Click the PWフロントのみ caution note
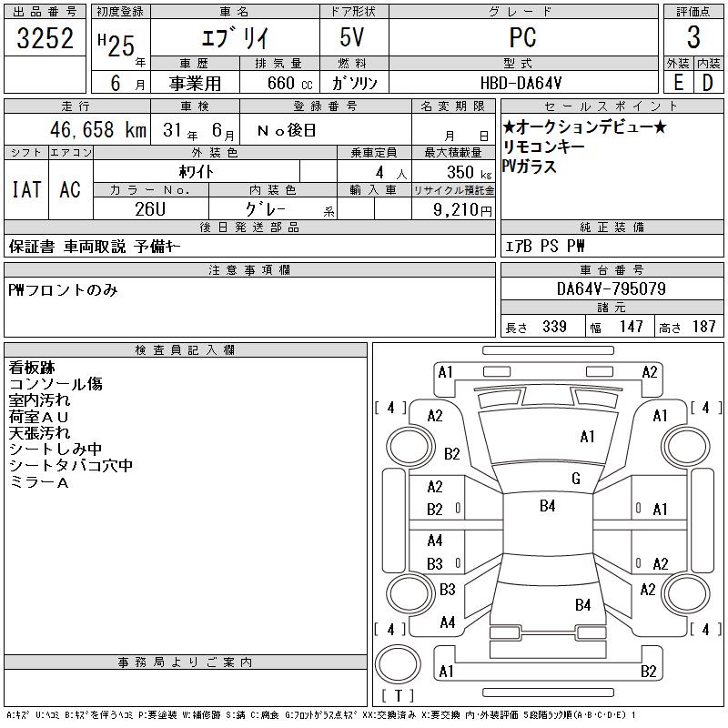 [63, 290]
